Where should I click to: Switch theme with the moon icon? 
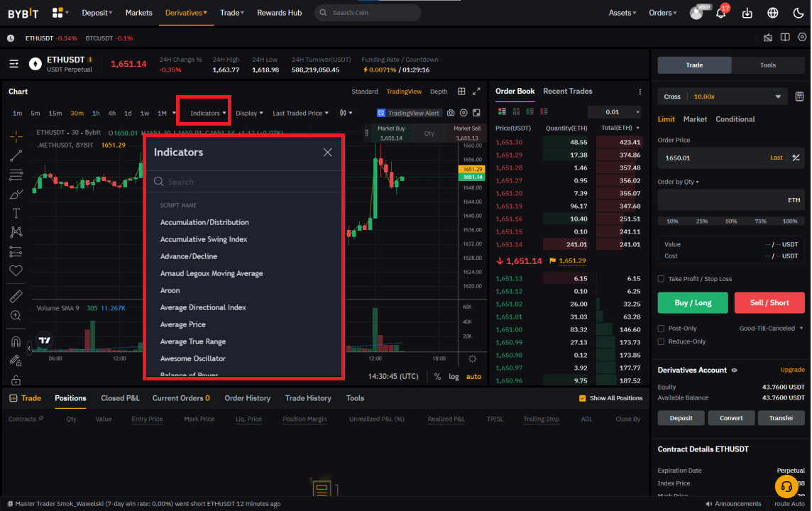tap(798, 13)
